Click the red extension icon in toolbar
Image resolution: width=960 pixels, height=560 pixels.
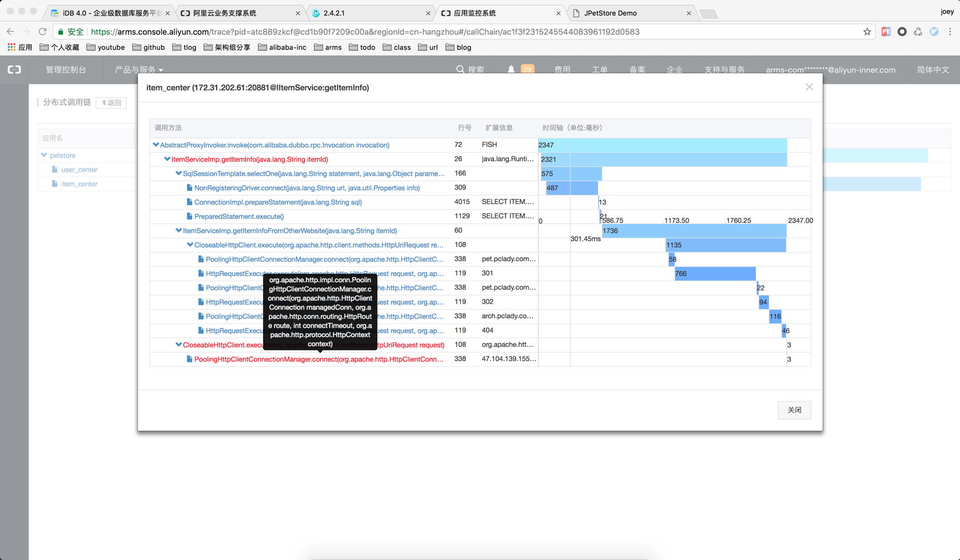click(886, 32)
